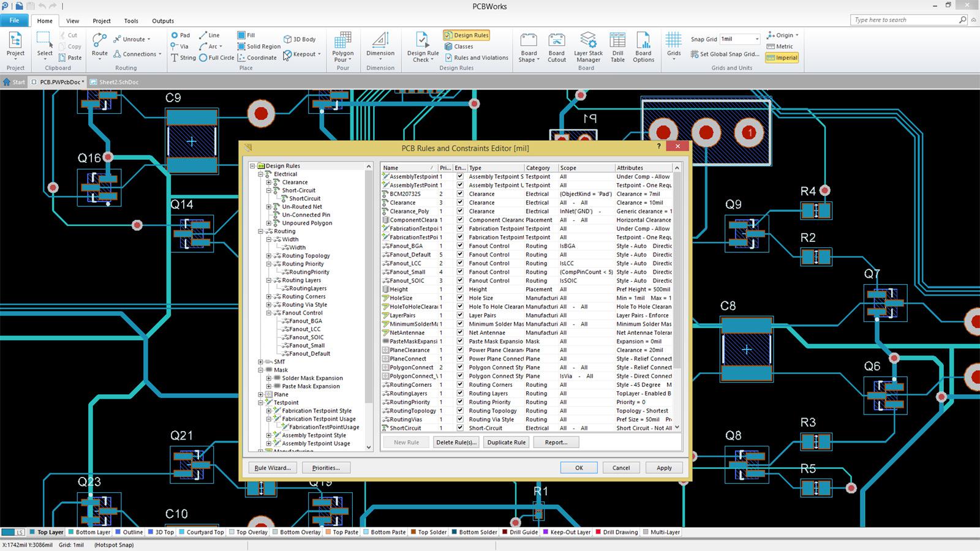Disable the Fanout_BGA rule checkbox
The height and width of the screenshot is (551, 980).
click(460, 246)
